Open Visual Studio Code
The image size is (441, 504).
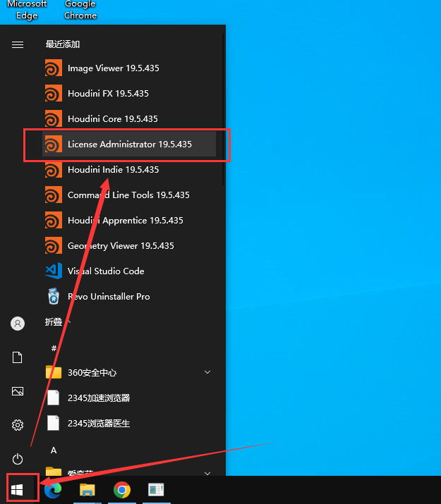pos(105,271)
